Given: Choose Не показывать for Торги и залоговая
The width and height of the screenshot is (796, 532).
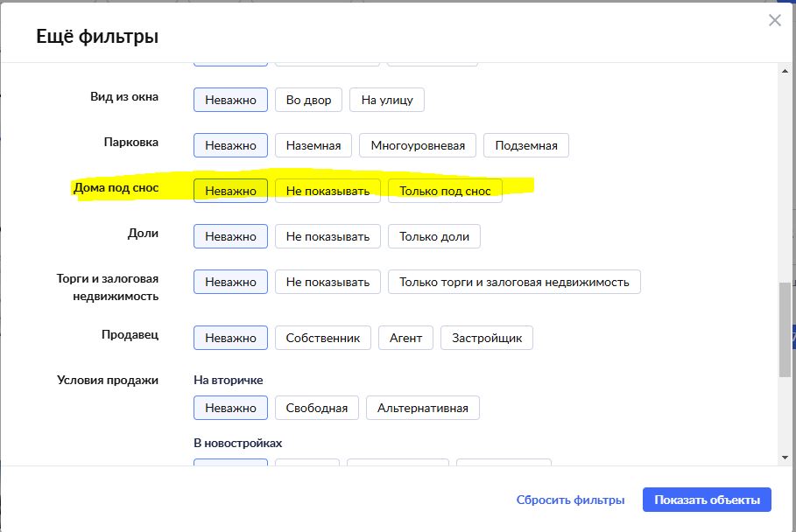Looking at the screenshot, I should click(328, 282).
